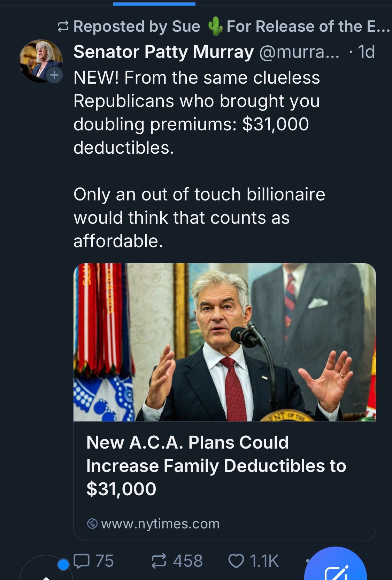Tap the blue new-posts notification dot

(63, 564)
